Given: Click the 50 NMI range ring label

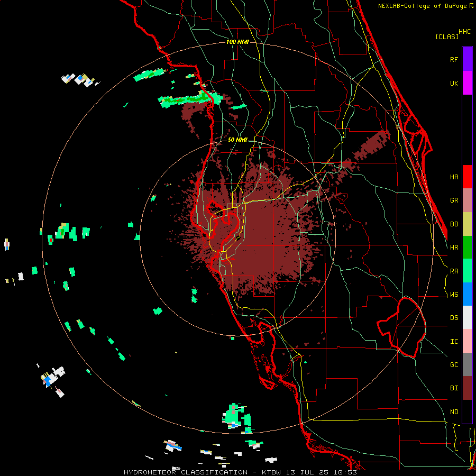Looking at the screenshot, I should (x=237, y=140).
